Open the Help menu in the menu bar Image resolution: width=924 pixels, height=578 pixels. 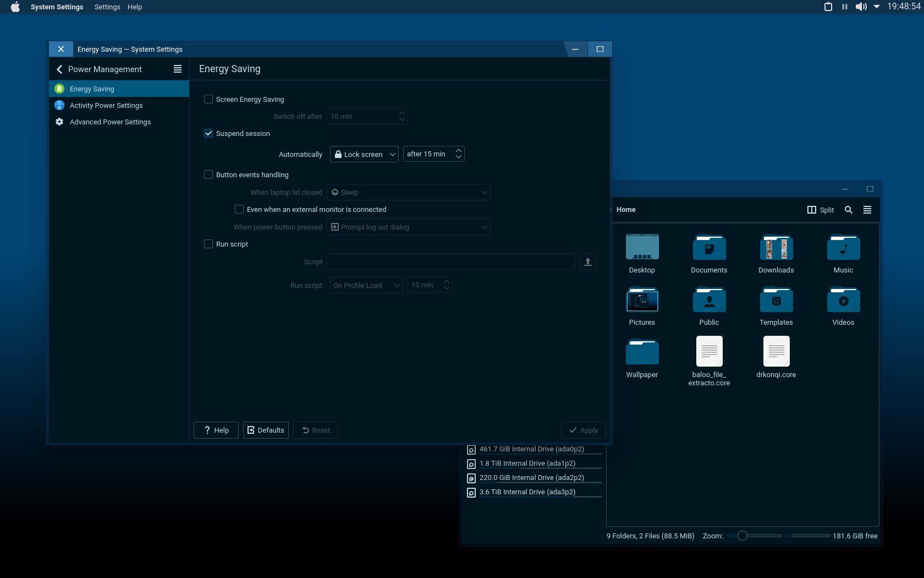click(x=135, y=7)
